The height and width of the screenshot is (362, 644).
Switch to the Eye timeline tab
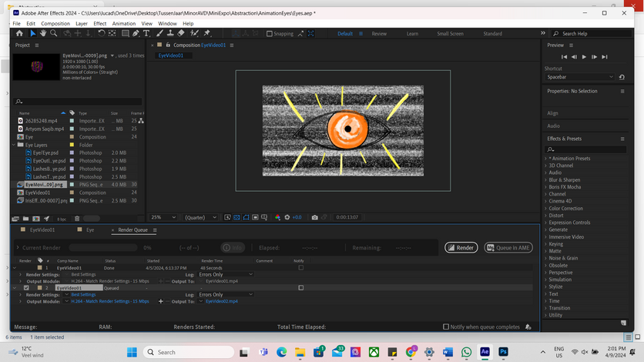(90, 230)
